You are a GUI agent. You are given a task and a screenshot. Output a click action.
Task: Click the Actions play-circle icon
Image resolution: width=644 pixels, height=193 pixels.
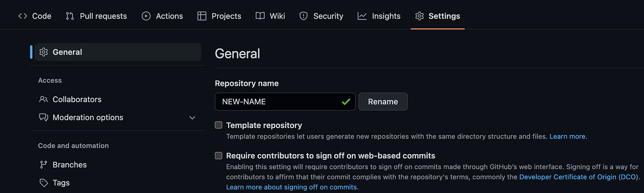(x=146, y=16)
